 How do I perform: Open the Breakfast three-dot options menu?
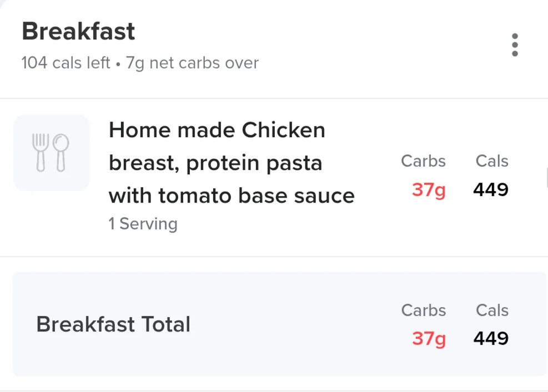515,45
